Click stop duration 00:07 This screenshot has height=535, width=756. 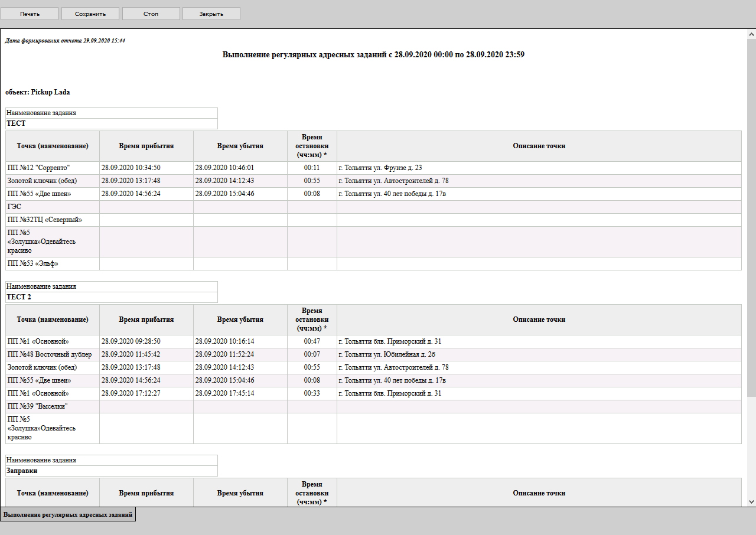pos(312,354)
